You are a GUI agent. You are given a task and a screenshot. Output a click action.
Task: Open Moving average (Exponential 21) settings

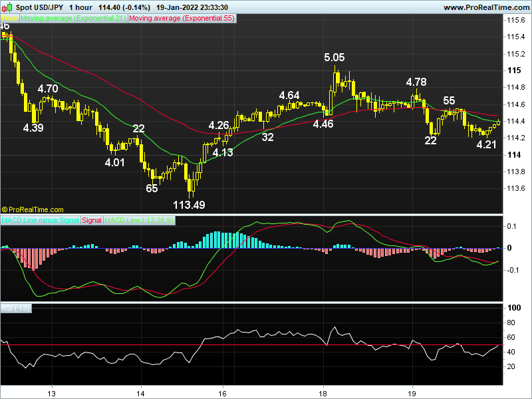pyautogui.click(x=73, y=19)
